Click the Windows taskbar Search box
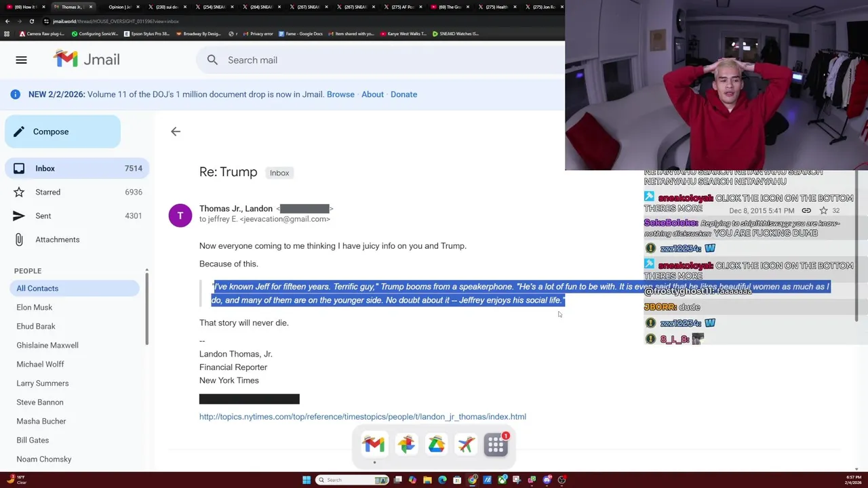Screen dimensions: 868x488 [x=352, y=480]
